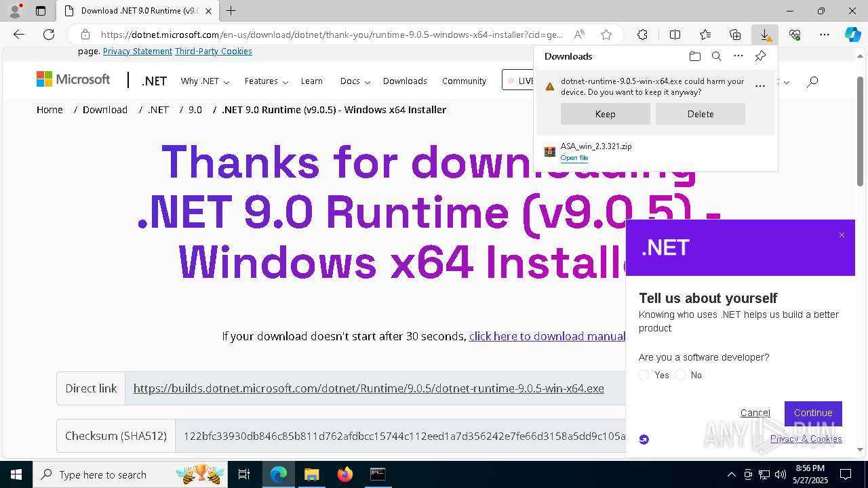Click the site search magnifier icon
Viewport: 868px width, 488px height.
coord(812,81)
